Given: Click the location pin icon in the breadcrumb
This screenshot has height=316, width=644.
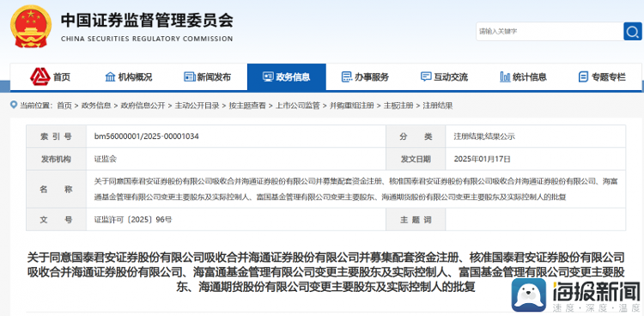Looking at the screenshot, I should click(x=14, y=106).
